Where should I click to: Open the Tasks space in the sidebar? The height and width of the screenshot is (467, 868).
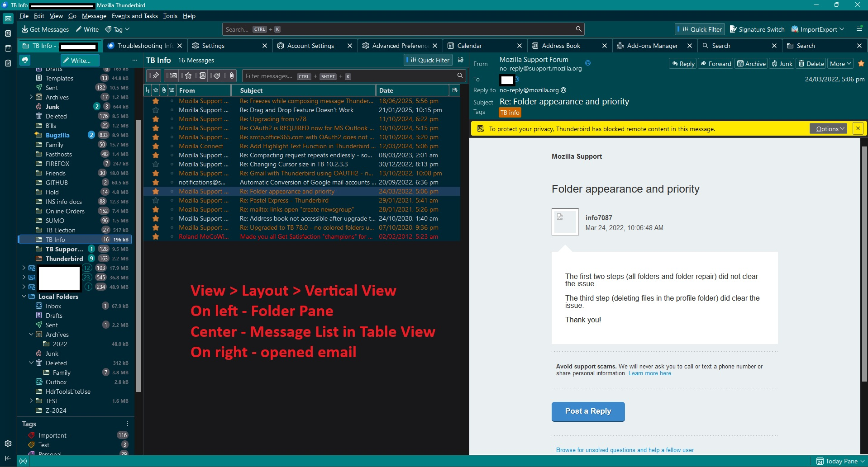(x=8, y=63)
